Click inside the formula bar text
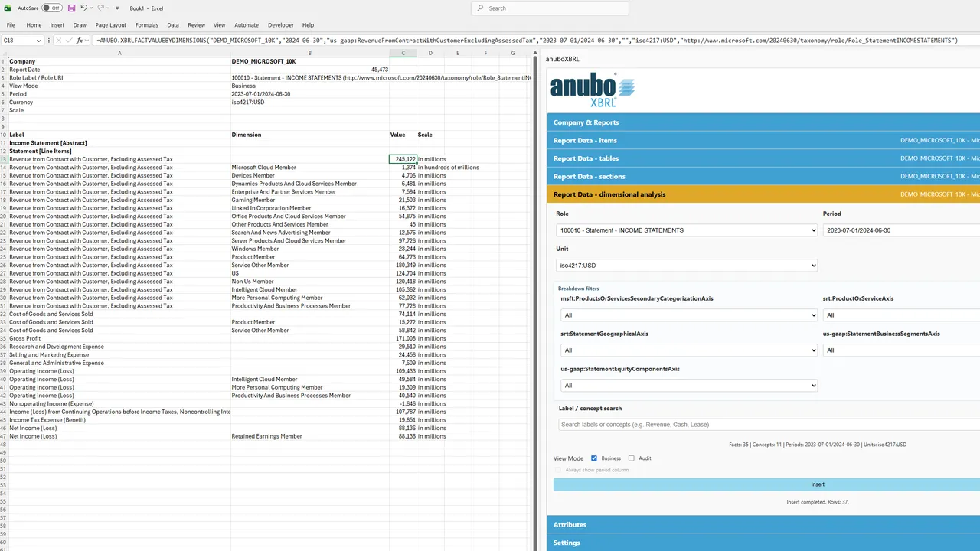The height and width of the screenshot is (551, 980). (527, 41)
